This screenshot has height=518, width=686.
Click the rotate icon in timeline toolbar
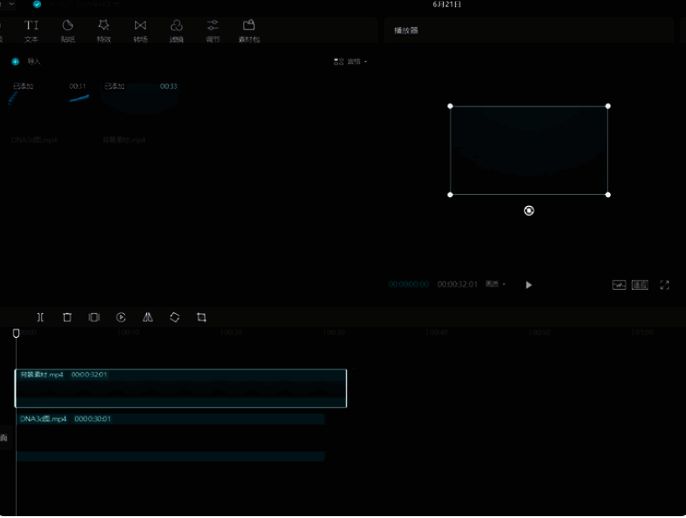175,317
